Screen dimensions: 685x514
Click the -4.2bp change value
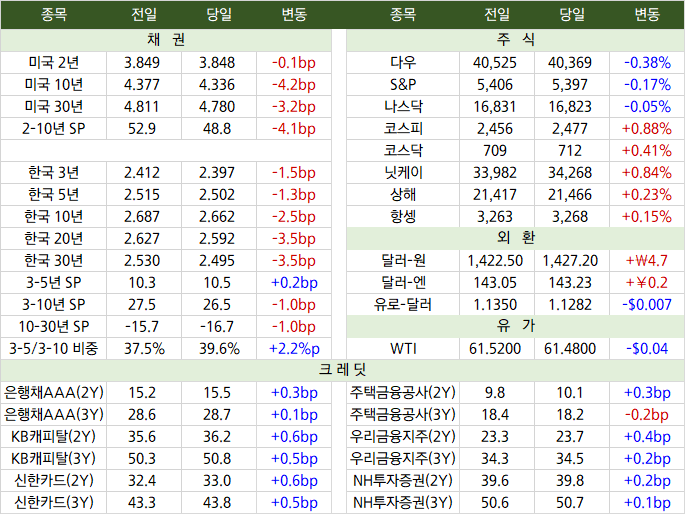pos(294,85)
